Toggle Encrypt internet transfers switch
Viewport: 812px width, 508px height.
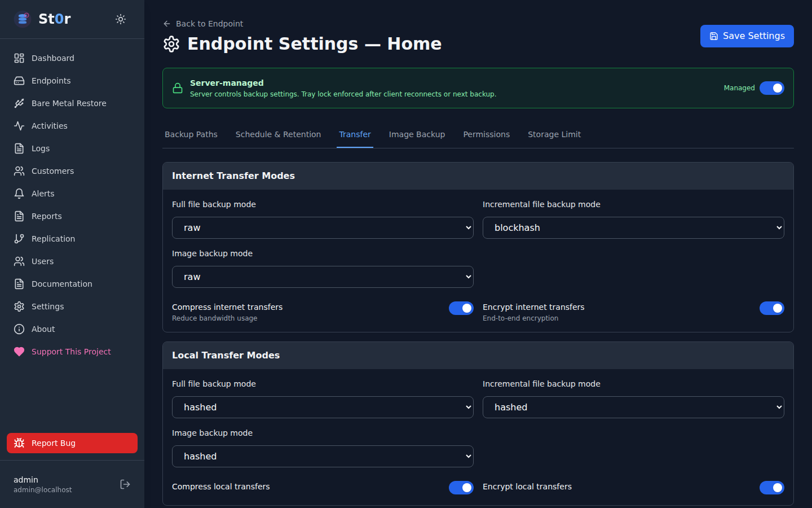(771, 308)
